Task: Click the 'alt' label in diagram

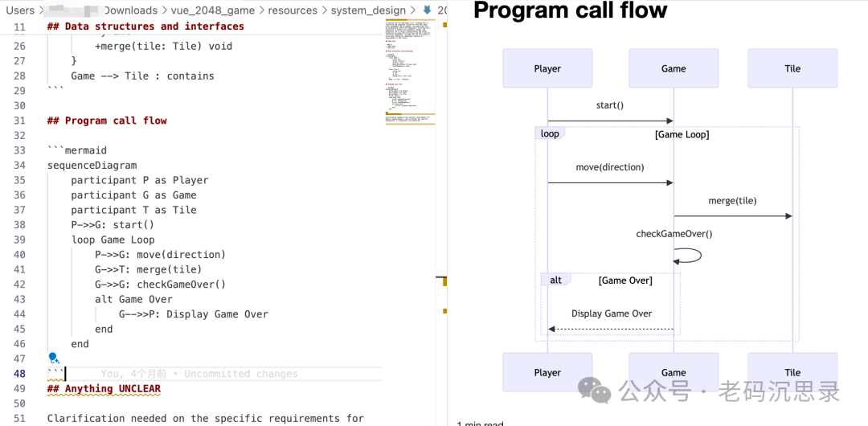Action: [555, 280]
